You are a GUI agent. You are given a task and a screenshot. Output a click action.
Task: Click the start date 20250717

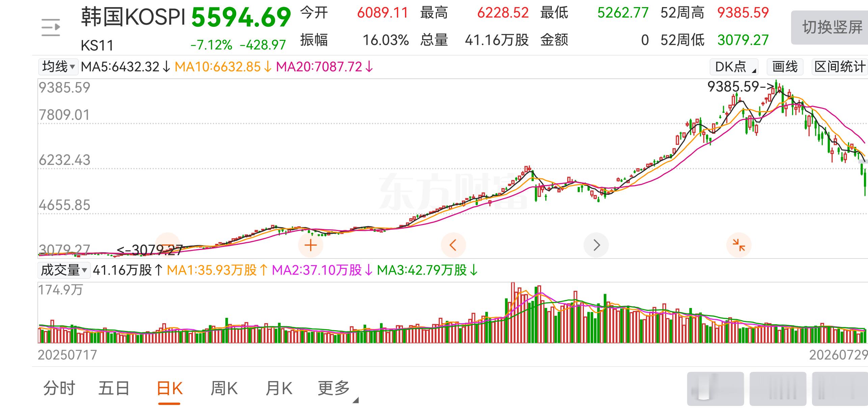(67, 355)
